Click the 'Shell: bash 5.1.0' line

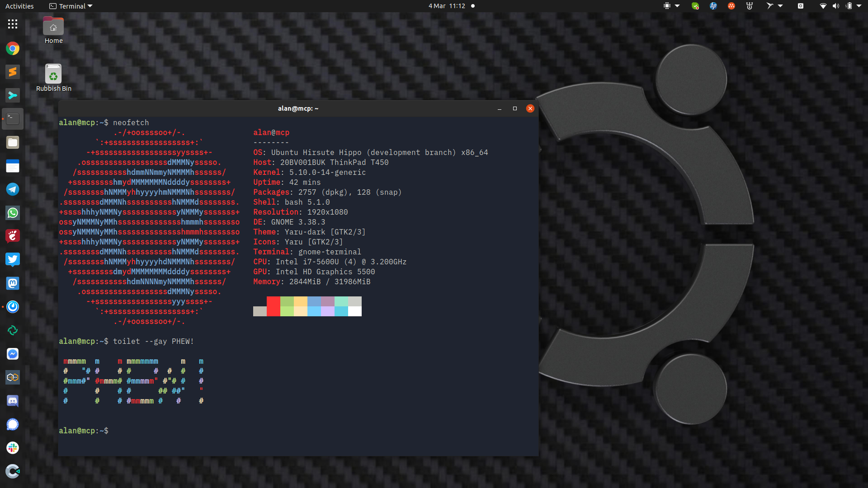pos(292,202)
